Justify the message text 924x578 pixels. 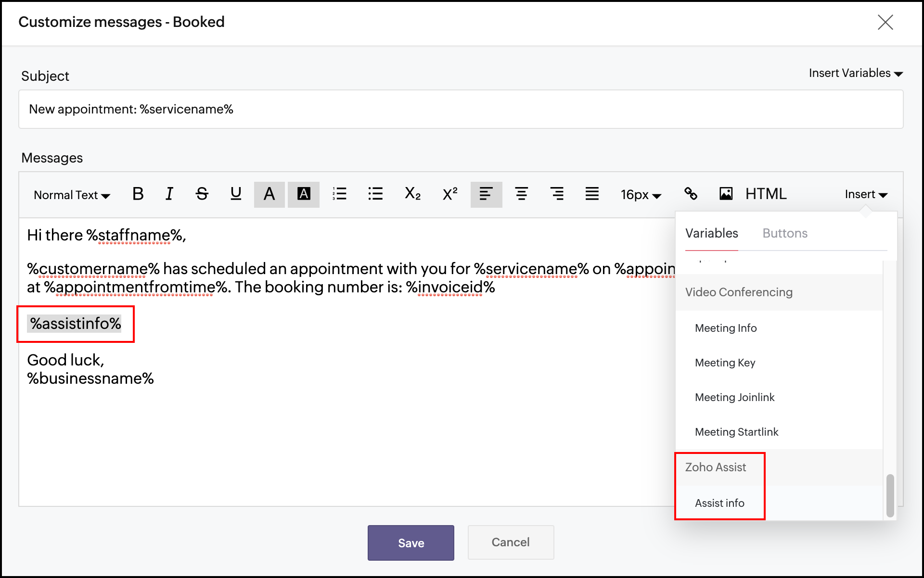(x=592, y=194)
